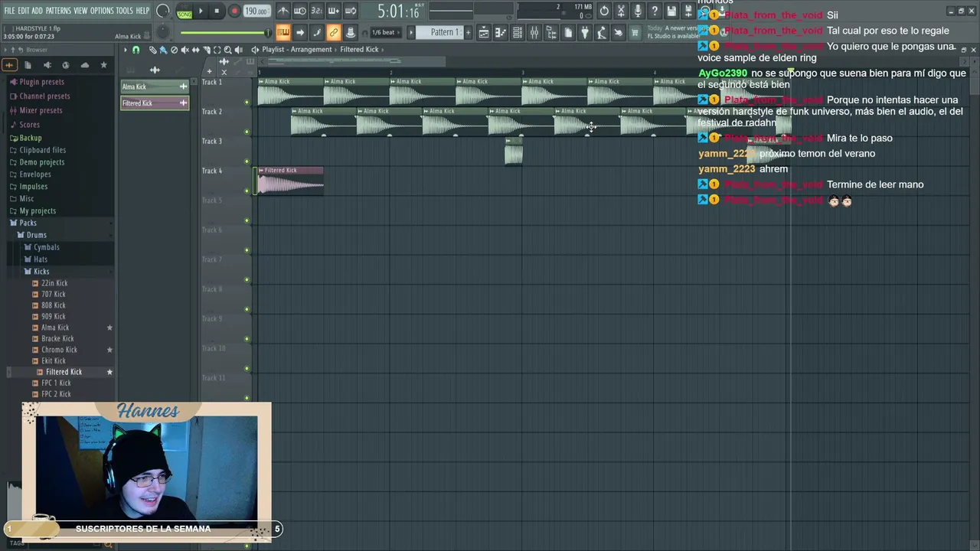980x551 pixels.
Task: Click the one-click audio recording microphone icon
Action: (638, 11)
